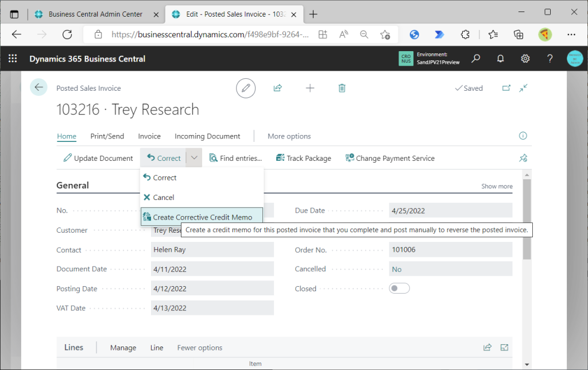Viewport: 588px width, 370px height.
Task: Open the share icon in page header
Action: (x=277, y=88)
